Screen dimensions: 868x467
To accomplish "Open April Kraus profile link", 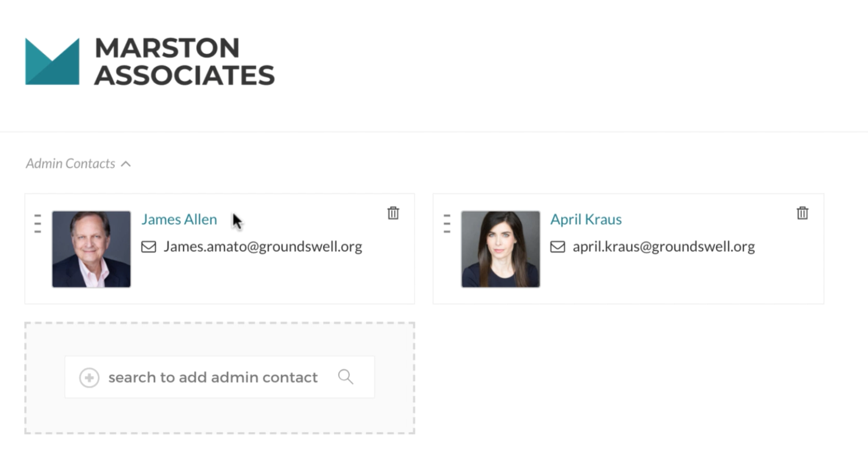I will [x=586, y=219].
